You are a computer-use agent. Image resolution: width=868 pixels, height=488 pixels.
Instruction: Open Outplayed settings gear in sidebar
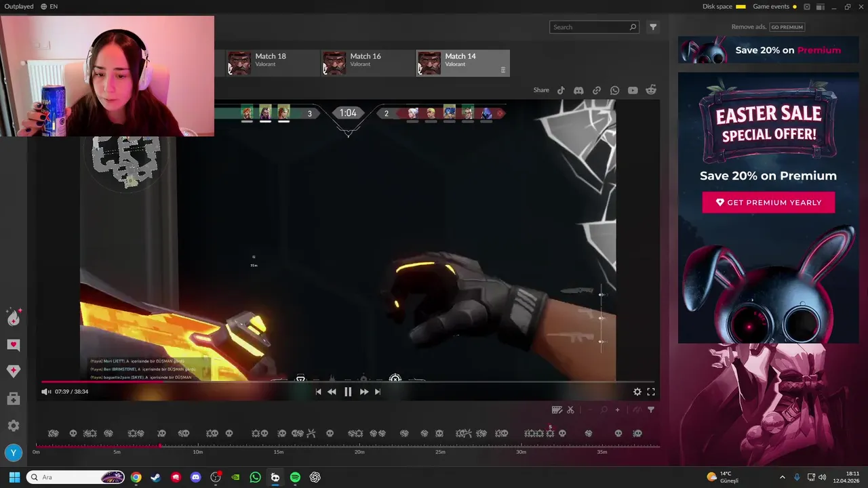(14, 426)
